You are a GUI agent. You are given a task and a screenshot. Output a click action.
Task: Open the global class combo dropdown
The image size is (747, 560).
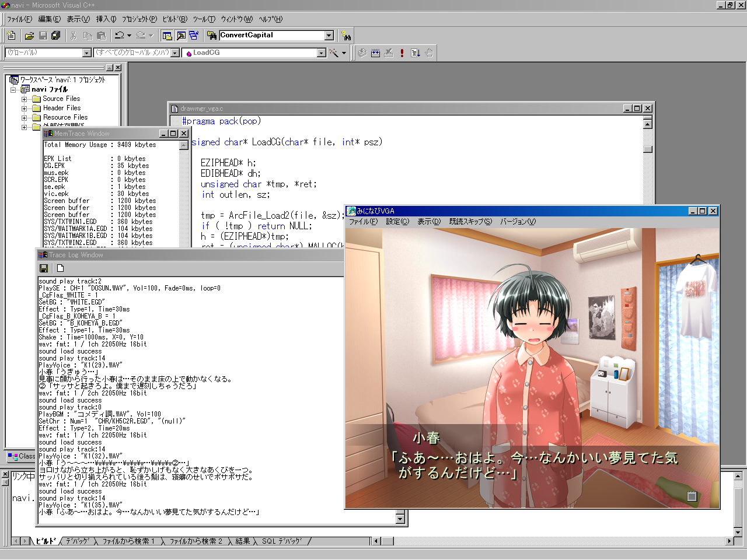tap(87, 53)
